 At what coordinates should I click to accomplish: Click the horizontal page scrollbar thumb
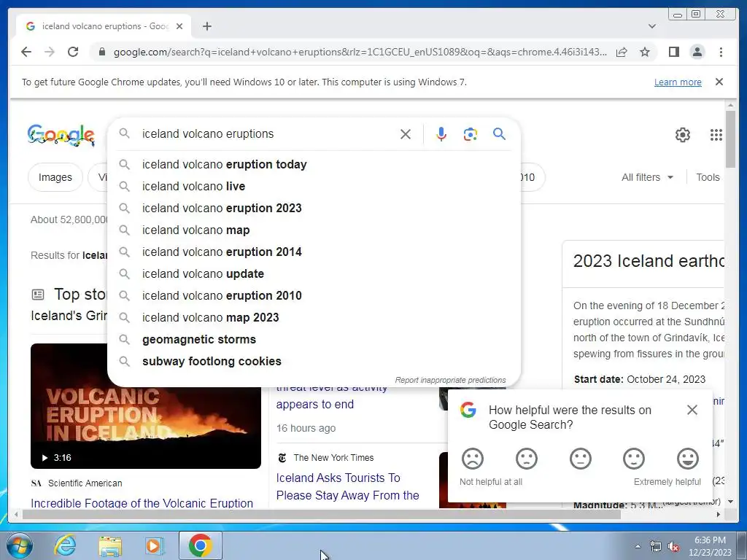[x=322, y=514]
